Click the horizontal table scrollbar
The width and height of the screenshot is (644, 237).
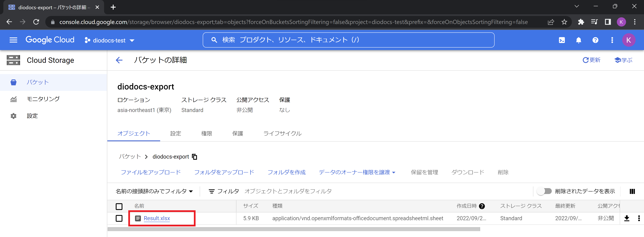294,229
